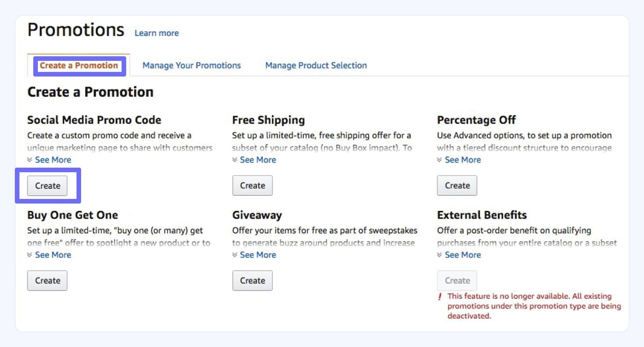Click the chevron icon beside Free Shipping's See More
Viewport: 644px width, 347px height.
[x=234, y=160]
